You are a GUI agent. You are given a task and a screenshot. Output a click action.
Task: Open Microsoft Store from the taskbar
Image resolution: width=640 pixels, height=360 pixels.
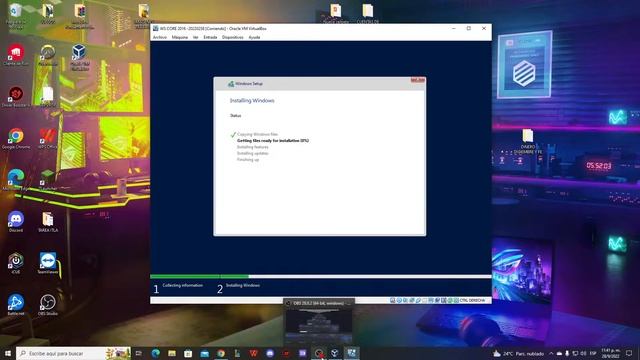click(188, 353)
